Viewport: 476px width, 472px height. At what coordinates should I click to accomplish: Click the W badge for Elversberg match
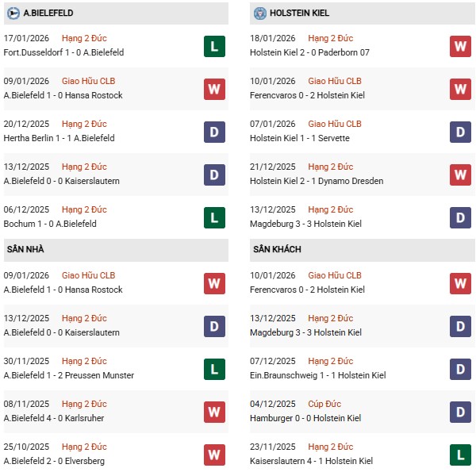213,455
